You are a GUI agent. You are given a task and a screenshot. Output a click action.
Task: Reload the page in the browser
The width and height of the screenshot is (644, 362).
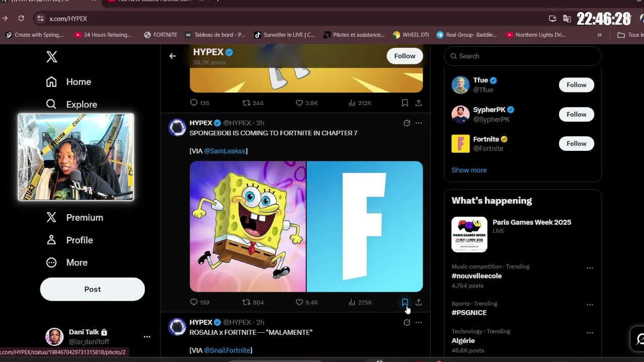pos(21,18)
